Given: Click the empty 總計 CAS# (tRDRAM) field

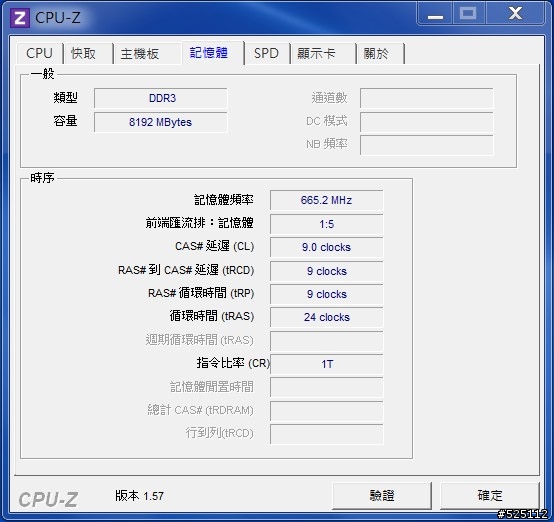Looking at the screenshot, I should [x=326, y=411].
